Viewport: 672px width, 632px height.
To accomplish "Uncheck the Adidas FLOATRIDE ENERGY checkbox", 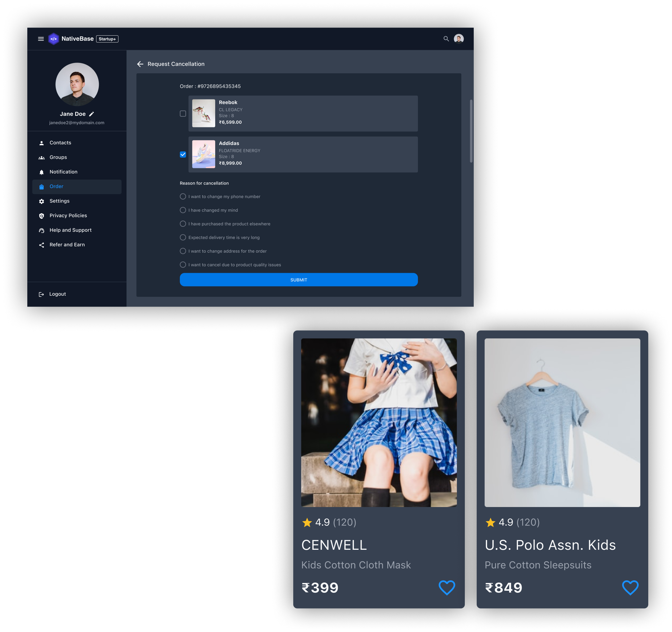I will pos(183,154).
